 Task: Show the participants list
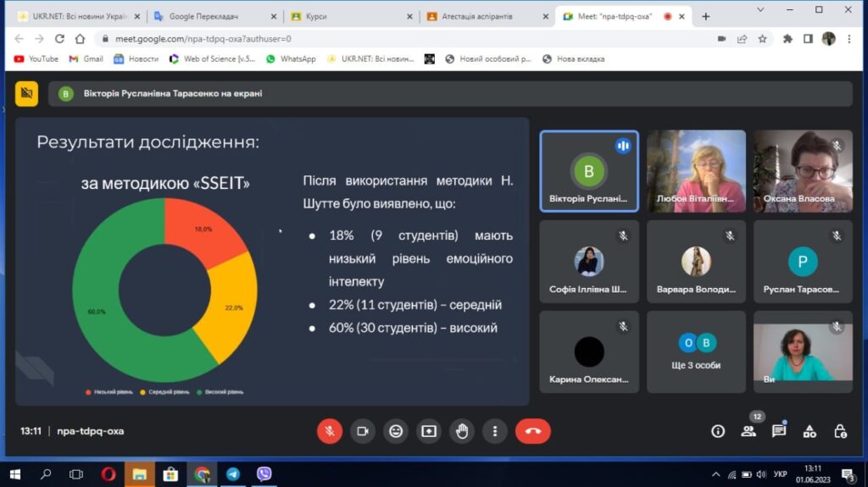coord(748,431)
